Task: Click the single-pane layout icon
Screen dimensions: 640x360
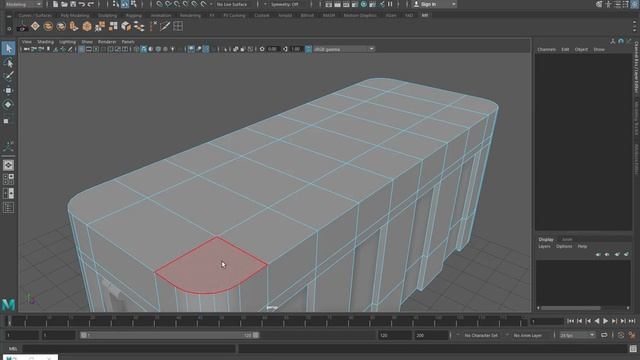Action: 8,165
